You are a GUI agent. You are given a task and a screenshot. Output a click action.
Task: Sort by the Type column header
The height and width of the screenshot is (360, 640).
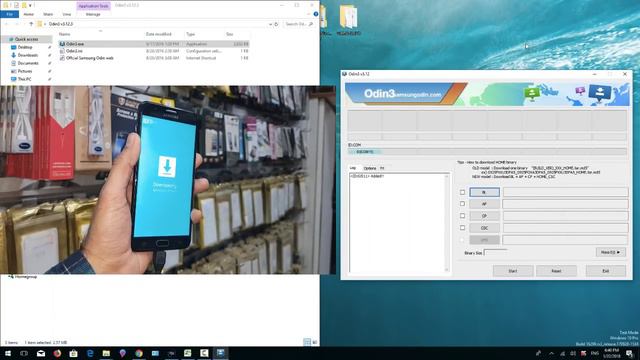(191, 34)
